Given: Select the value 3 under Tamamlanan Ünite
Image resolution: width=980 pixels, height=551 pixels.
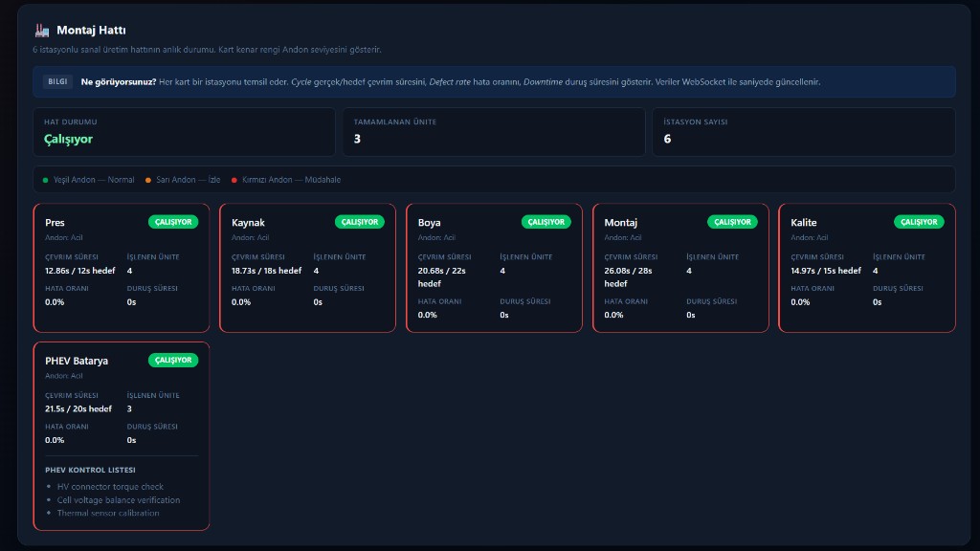Looking at the screenshot, I should (x=357, y=139).
